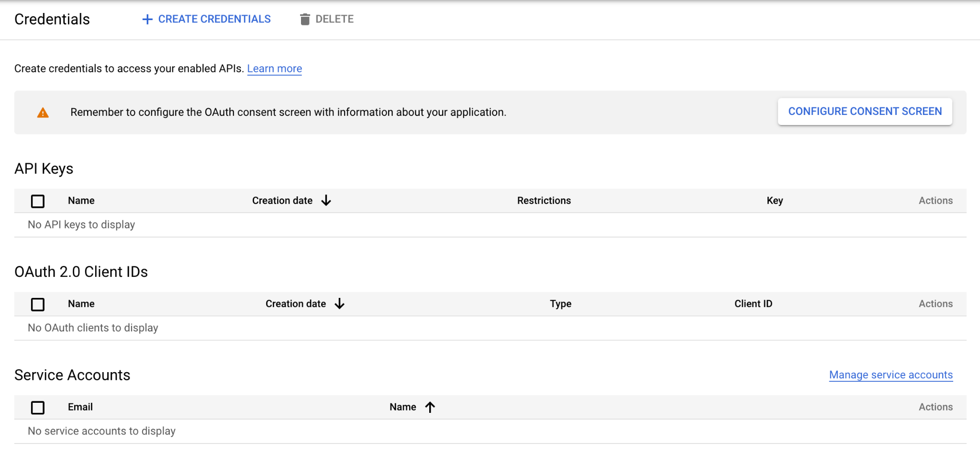The height and width of the screenshot is (455, 980).
Task: Sort service accounts by Email column
Action: click(x=80, y=407)
